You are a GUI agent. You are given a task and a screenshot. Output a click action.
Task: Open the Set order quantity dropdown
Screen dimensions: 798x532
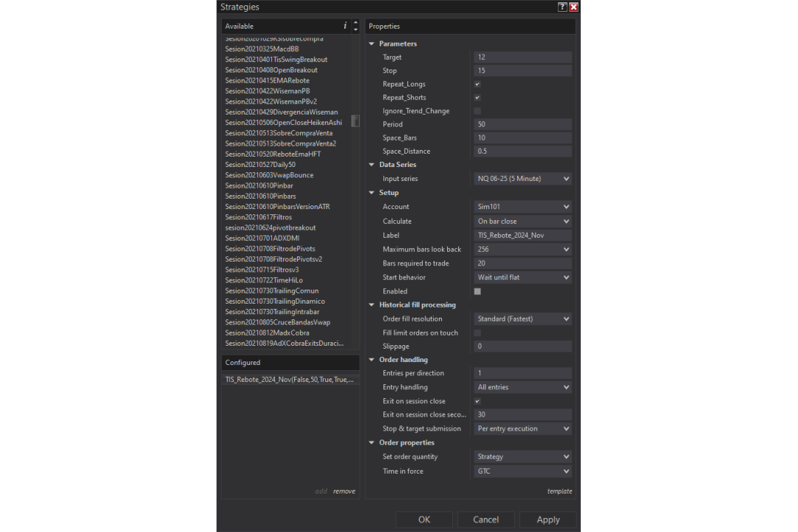click(x=522, y=457)
